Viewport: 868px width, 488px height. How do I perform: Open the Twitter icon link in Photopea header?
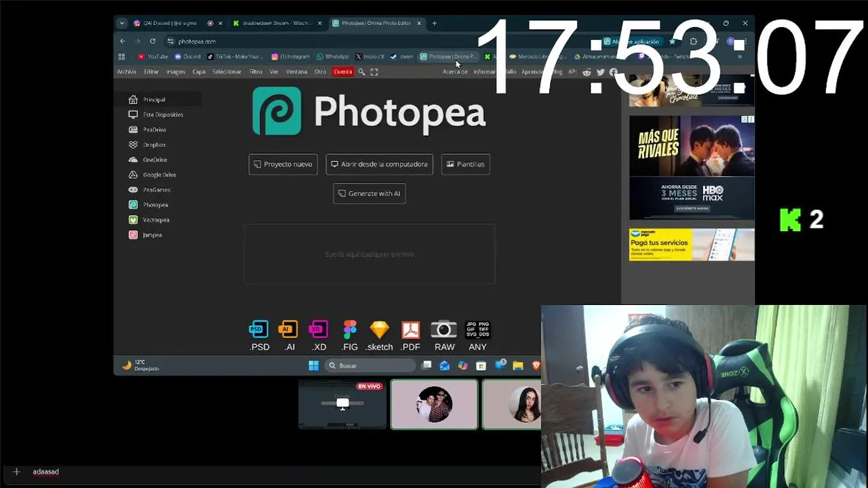(x=600, y=72)
